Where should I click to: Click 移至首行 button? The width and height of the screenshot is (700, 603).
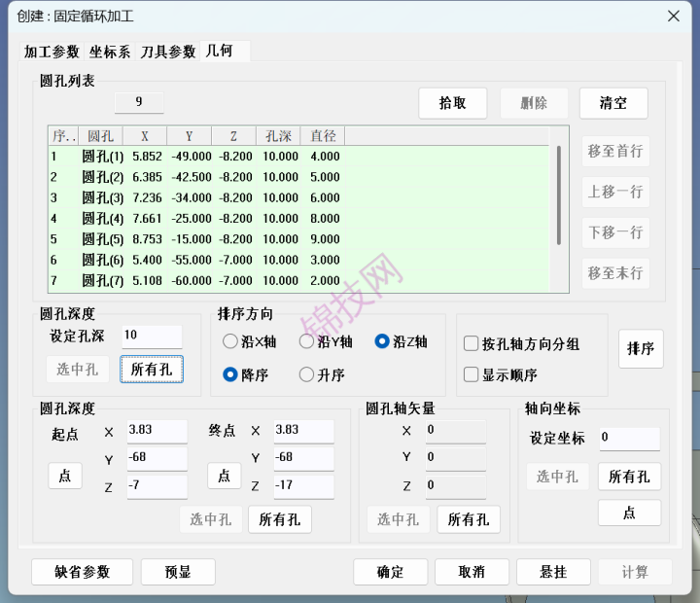(615, 151)
